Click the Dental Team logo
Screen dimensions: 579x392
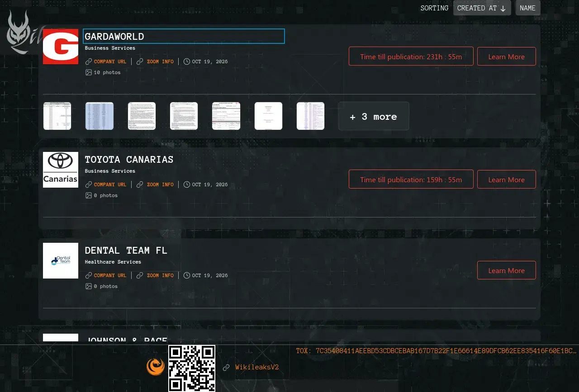61,260
